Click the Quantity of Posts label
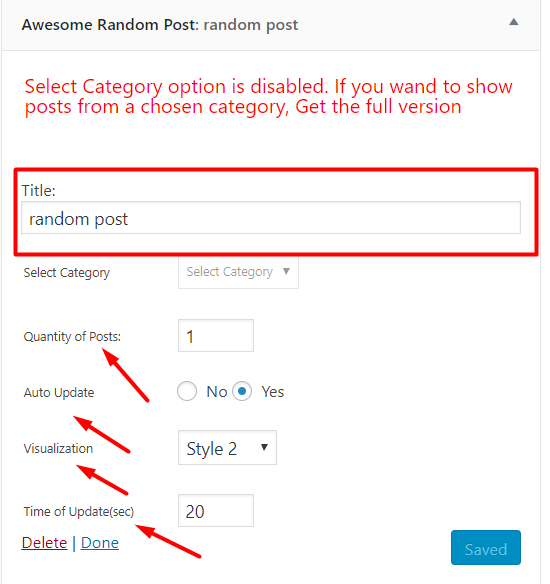 pos(72,337)
